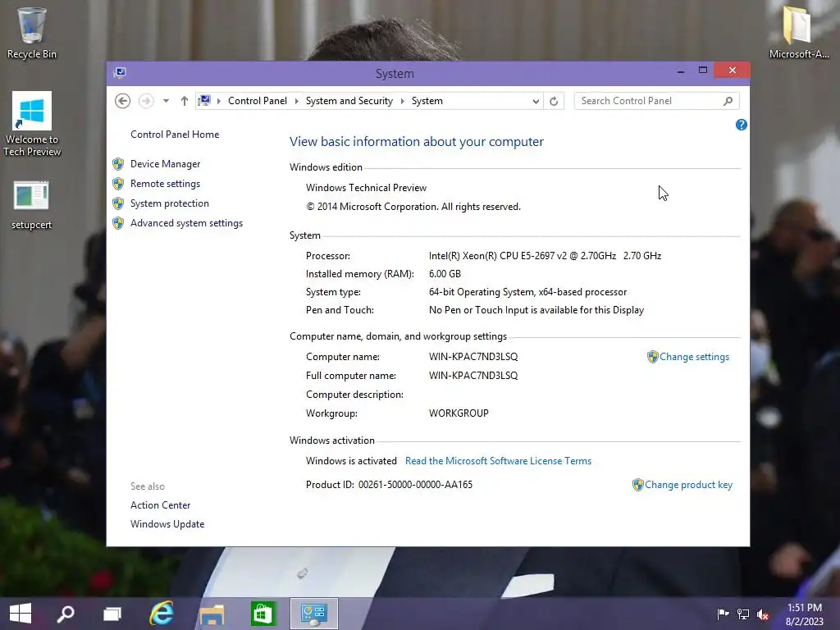The width and height of the screenshot is (840, 630).
Task: Click shield icon next to Change settings
Action: 652,357
